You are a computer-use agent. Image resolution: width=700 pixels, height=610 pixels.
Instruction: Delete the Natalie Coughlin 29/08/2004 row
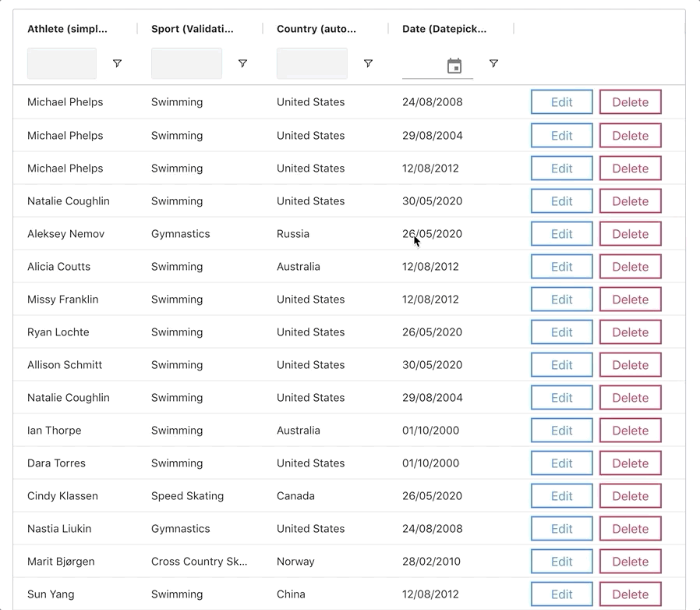[631, 398]
